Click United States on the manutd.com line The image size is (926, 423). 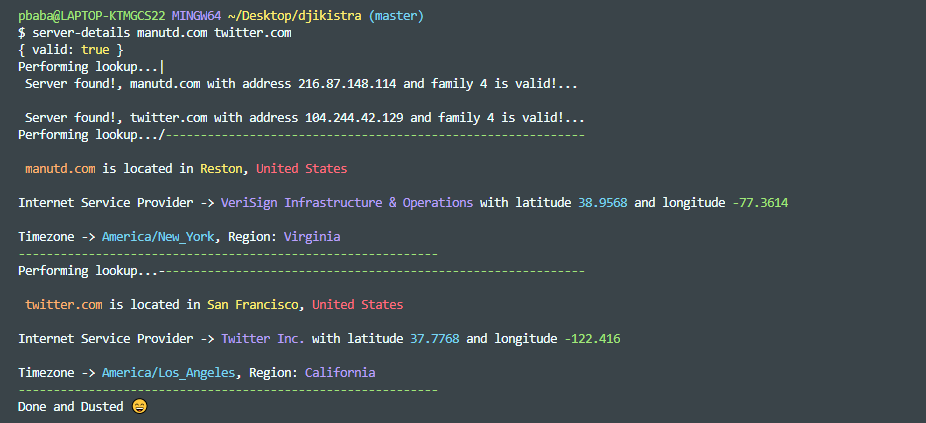(x=302, y=169)
